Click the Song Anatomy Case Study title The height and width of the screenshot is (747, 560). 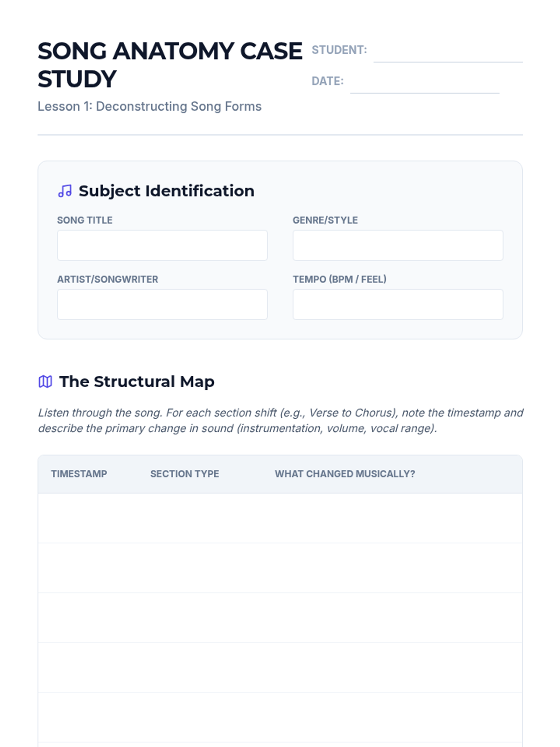[170, 64]
